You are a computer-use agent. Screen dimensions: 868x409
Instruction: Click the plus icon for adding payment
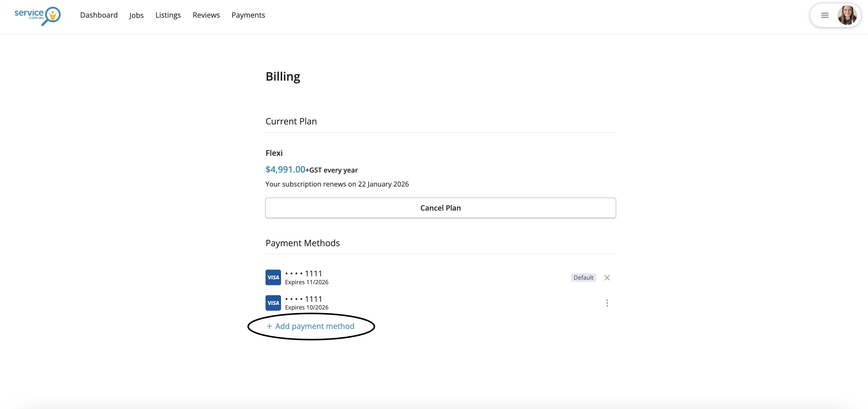pyautogui.click(x=269, y=326)
